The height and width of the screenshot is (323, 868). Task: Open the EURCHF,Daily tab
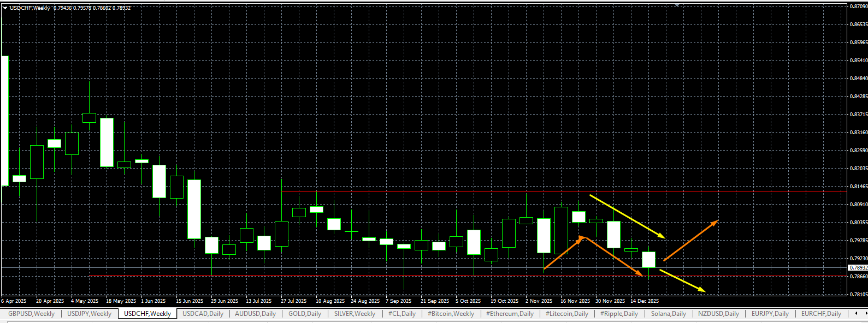click(x=821, y=314)
